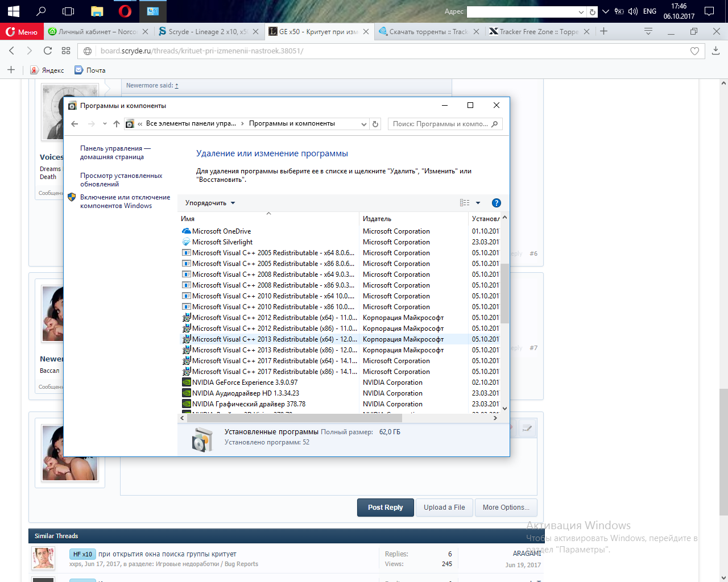Expand the address path history dropdown

pyautogui.click(x=364, y=124)
